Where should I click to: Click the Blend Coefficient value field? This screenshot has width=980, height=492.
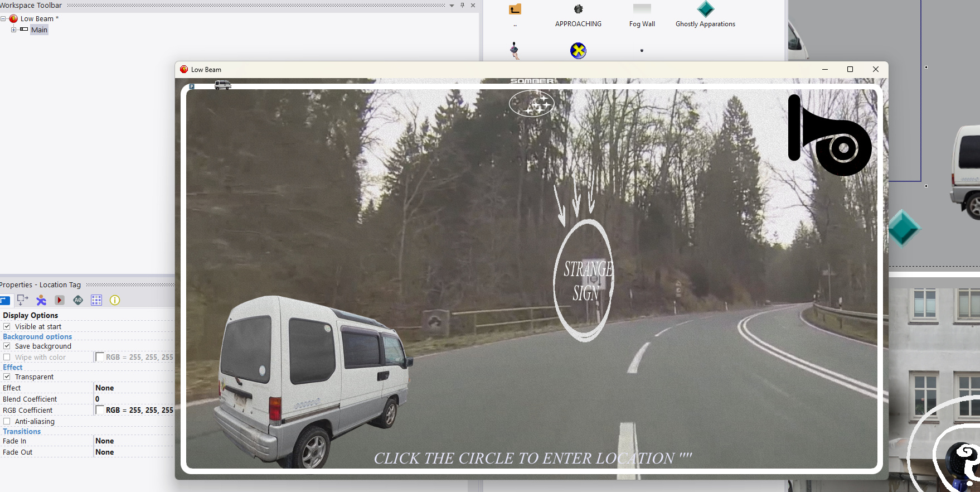134,399
